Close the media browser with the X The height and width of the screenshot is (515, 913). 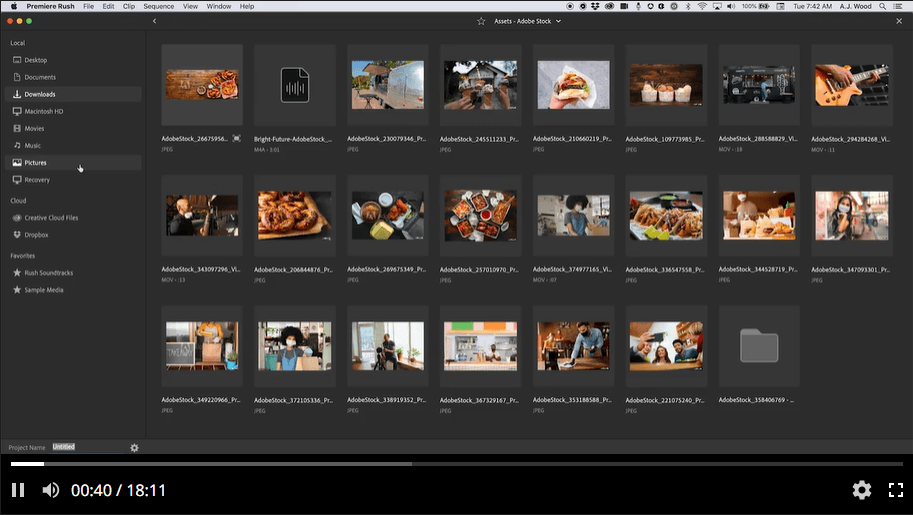pyautogui.click(x=899, y=20)
